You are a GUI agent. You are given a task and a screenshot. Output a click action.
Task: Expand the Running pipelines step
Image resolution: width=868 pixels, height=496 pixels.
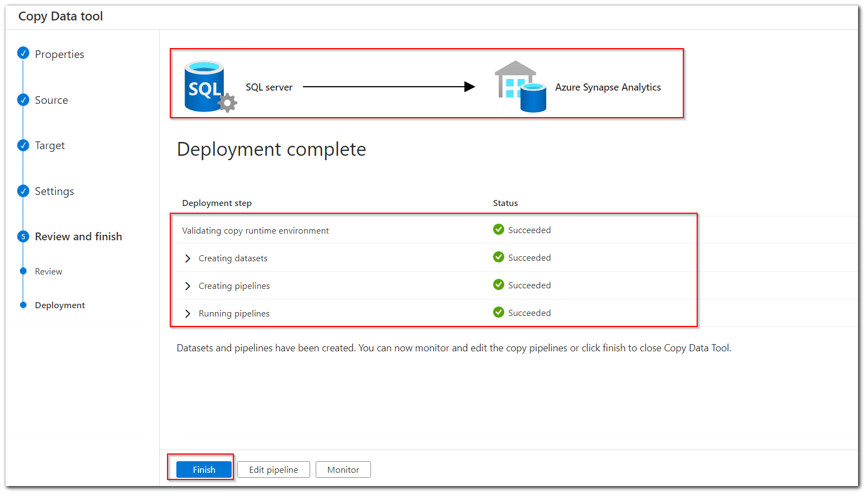[187, 314]
